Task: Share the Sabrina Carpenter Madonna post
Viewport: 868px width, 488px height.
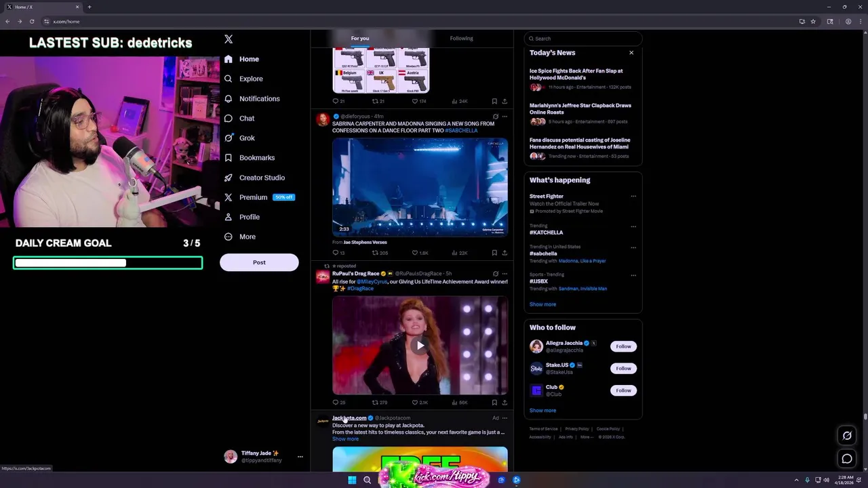Action: pos(505,253)
